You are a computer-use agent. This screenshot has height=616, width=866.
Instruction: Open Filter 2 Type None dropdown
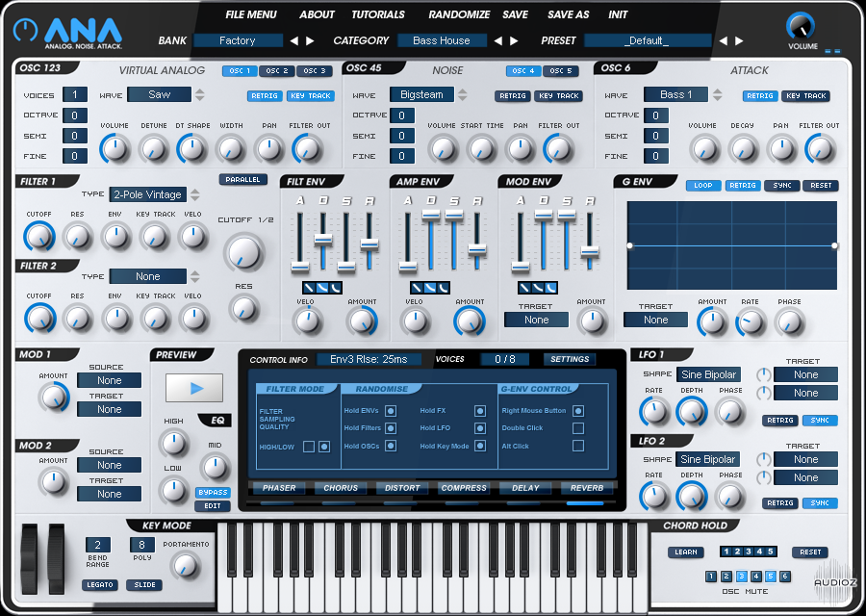pos(148,276)
